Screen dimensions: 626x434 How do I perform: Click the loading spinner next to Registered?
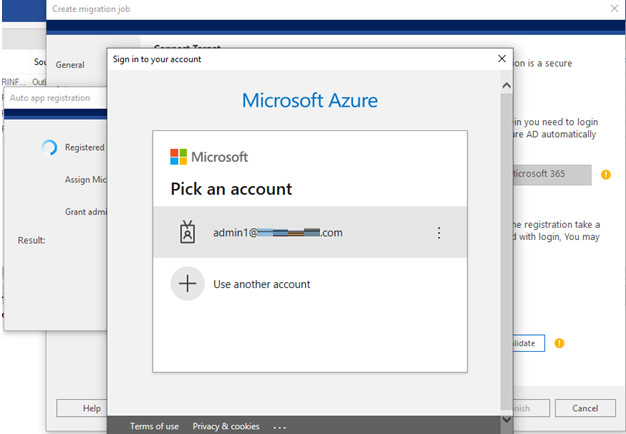point(50,147)
